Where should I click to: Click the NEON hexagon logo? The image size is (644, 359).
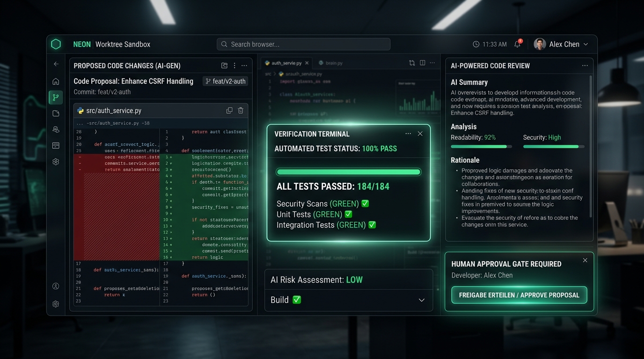point(56,44)
